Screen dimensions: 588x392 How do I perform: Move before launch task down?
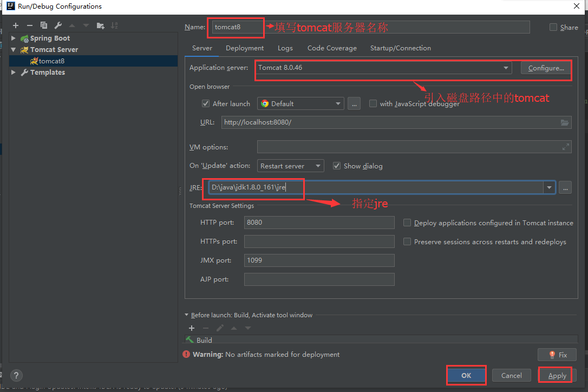(x=248, y=328)
